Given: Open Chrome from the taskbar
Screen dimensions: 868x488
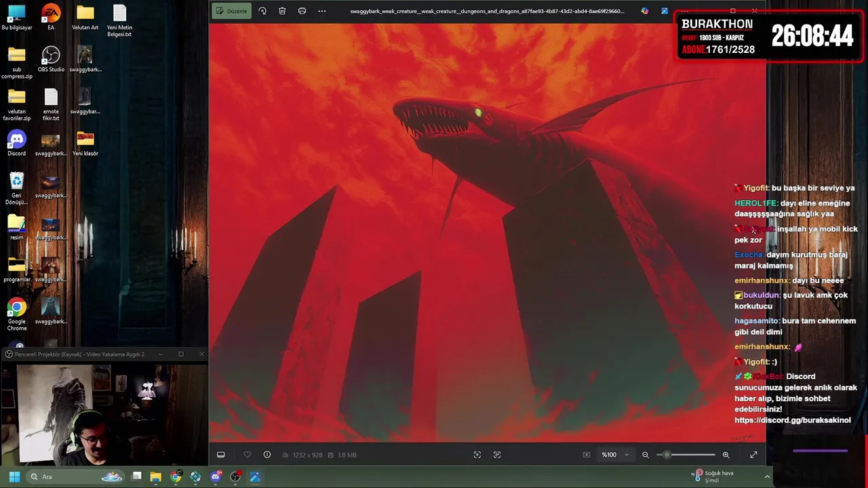Looking at the screenshot, I should [x=176, y=476].
